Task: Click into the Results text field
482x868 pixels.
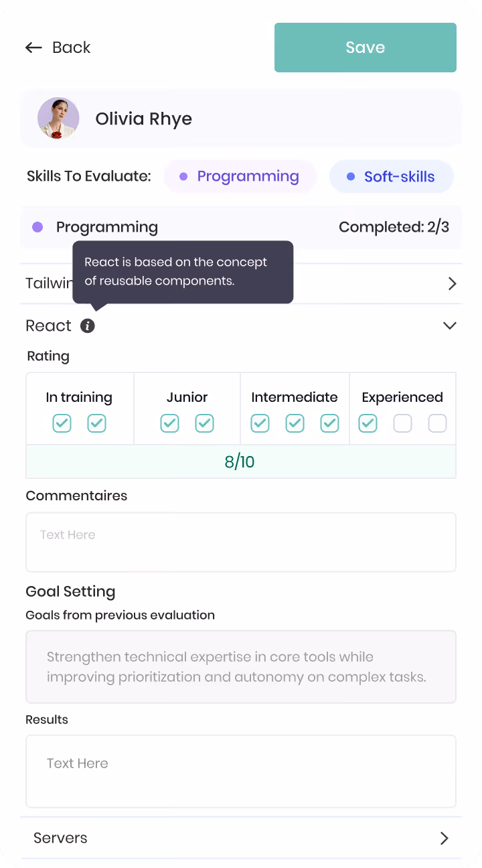Action: [241, 771]
